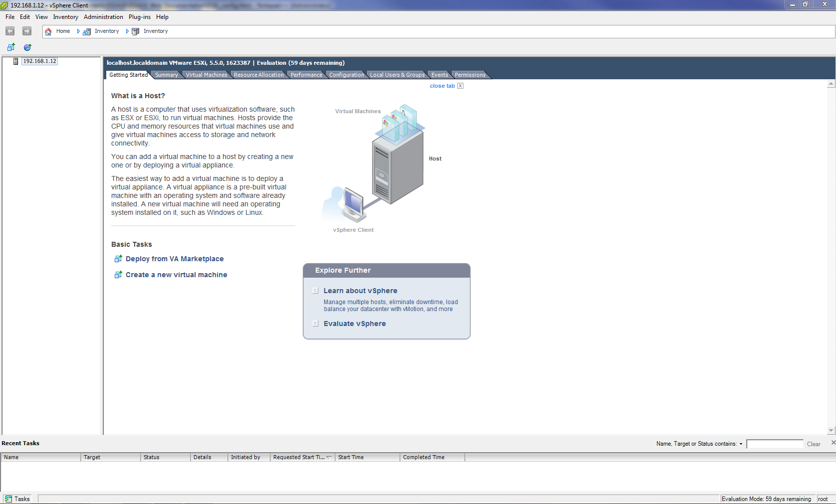Open the Plug-ins menu
836x504 pixels.
point(140,17)
